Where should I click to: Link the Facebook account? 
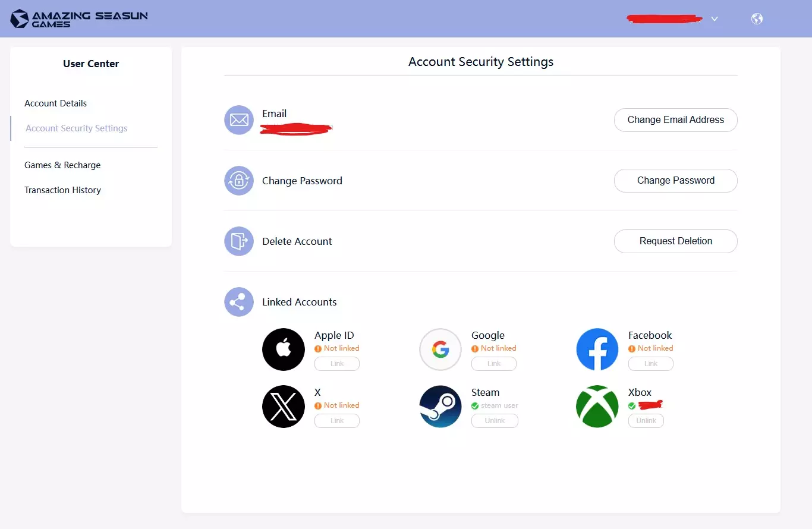(651, 364)
